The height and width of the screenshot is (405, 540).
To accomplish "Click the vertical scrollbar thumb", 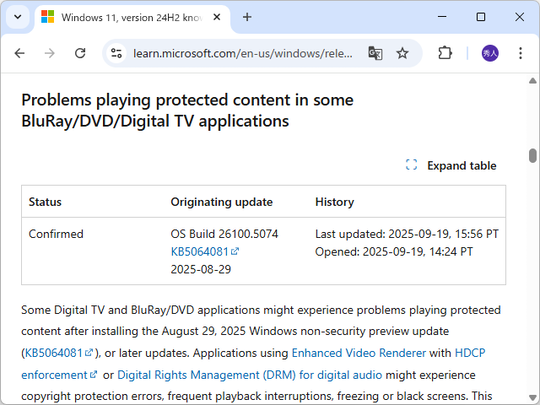I will (533, 155).
